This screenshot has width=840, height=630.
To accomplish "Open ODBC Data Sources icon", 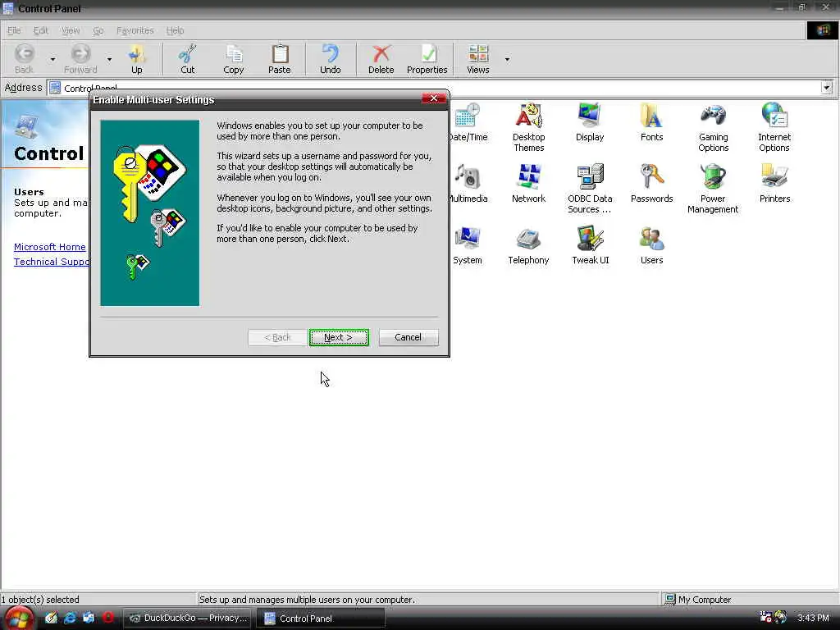I will coord(590,189).
